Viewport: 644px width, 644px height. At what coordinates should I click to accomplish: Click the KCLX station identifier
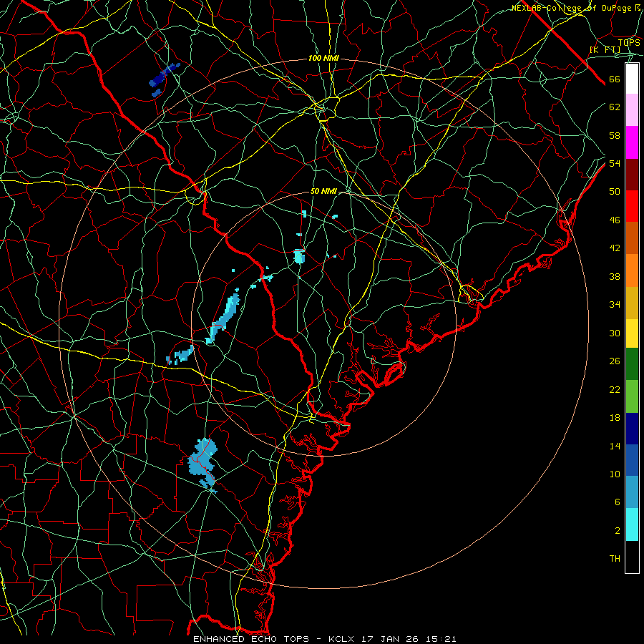343,639
